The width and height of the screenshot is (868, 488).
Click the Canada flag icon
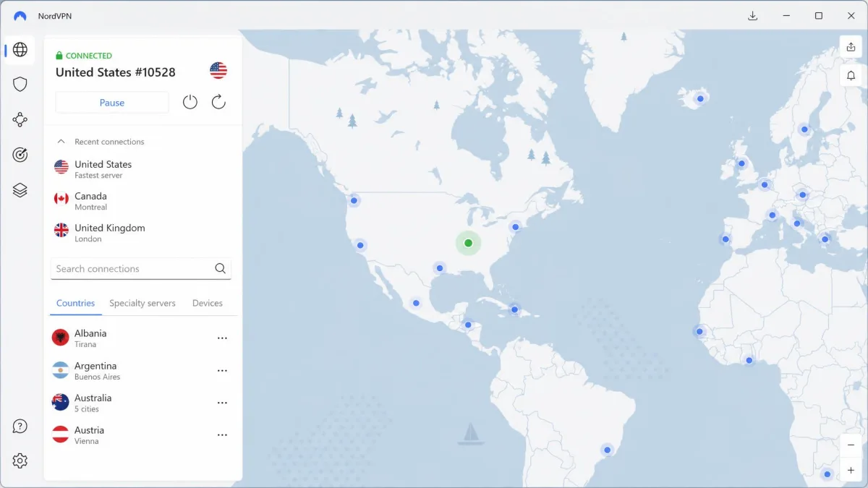[x=61, y=199]
